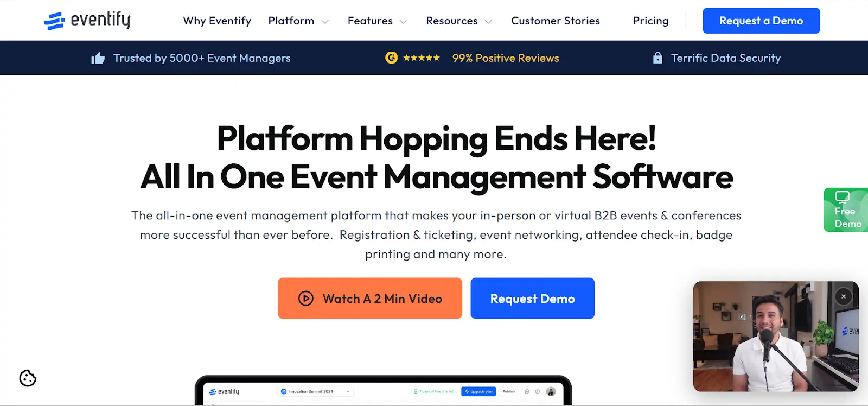Viewport: 868px width, 406px height.
Task: Select the Trusted by 5000+ Event Managers text
Action: pos(202,58)
